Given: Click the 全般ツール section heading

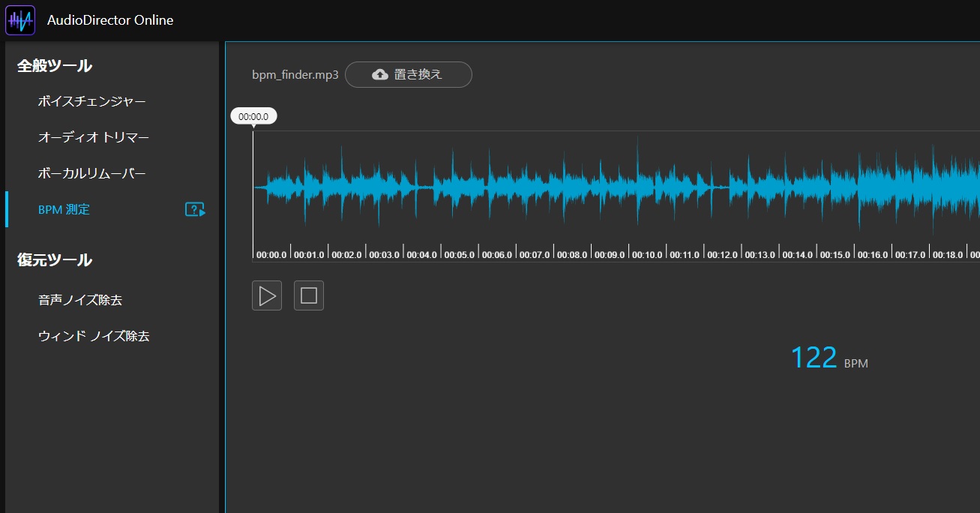Looking at the screenshot, I should click(x=55, y=66).
